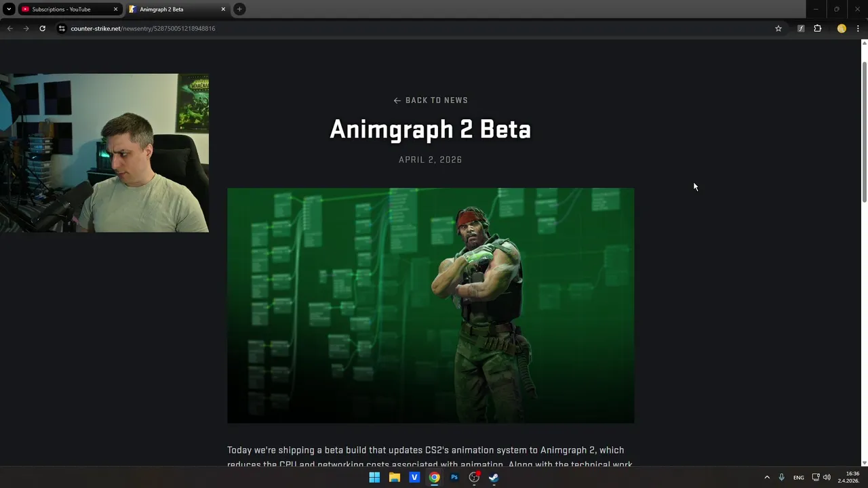Viewport: 868px width, 488px height.
Task: View site information icon in address bar
Action: click(61, 28)
